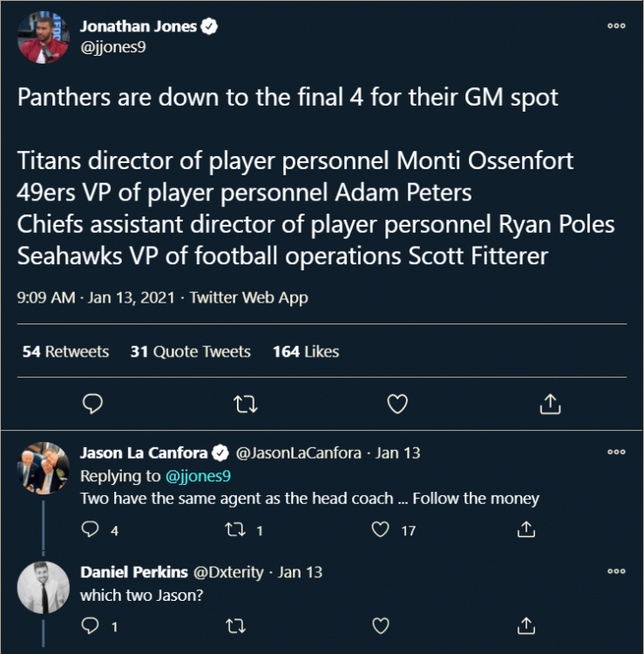Reply to Daniel Perkins's question
The image size is (644, 654).
tap(91, 625)
